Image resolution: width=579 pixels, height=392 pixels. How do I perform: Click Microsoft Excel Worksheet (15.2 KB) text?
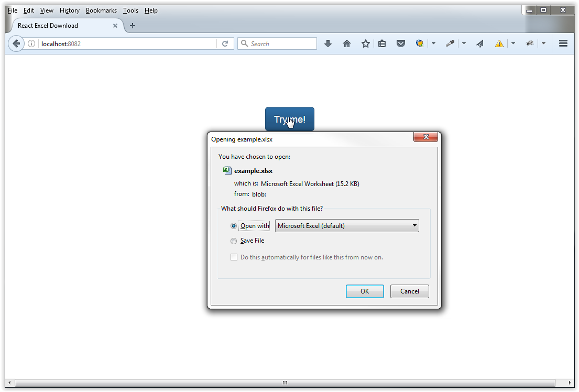click(x=310, y=183)
